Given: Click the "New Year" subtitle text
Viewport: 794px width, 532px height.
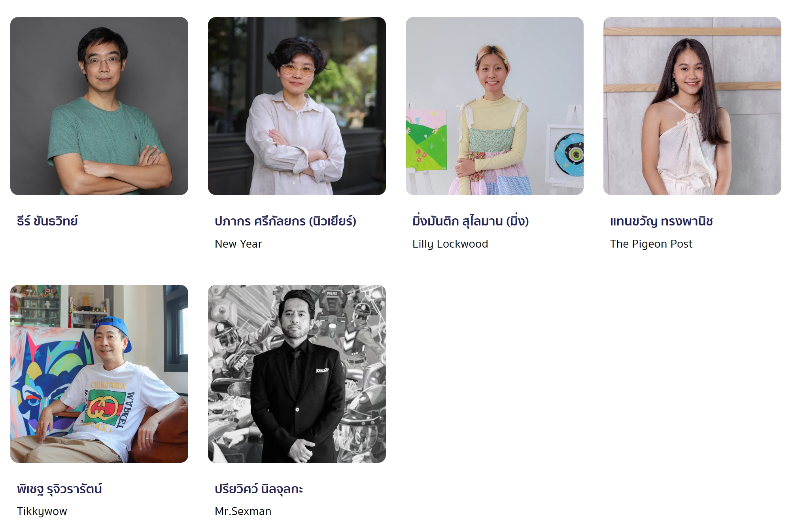Looking at the screenshot, I should pos(238,244).
